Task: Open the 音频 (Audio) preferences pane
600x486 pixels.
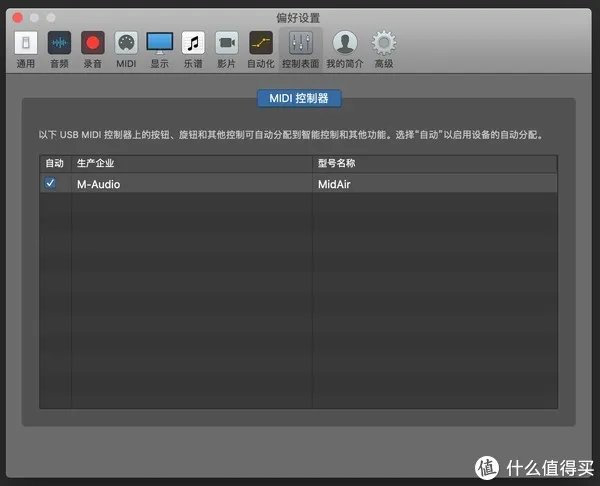Action: coord(59,50)
